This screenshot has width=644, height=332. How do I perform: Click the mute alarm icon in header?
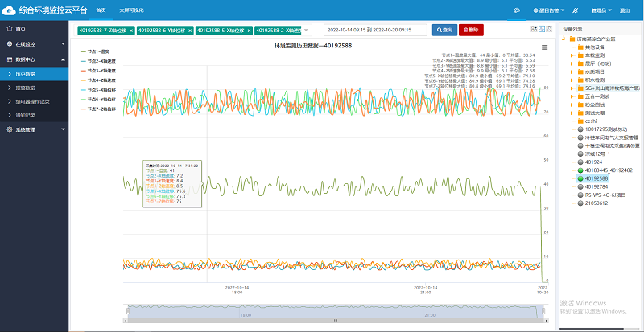(573, 12)
